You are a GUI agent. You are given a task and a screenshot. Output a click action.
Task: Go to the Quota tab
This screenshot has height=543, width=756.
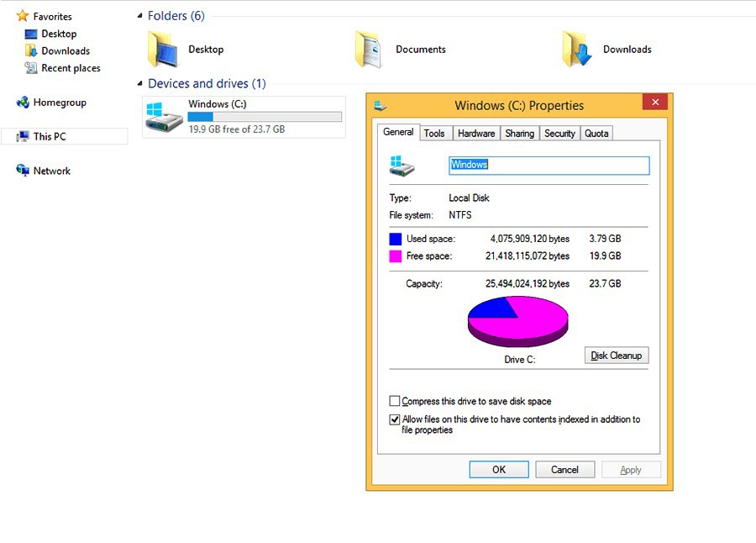point(596,133)
